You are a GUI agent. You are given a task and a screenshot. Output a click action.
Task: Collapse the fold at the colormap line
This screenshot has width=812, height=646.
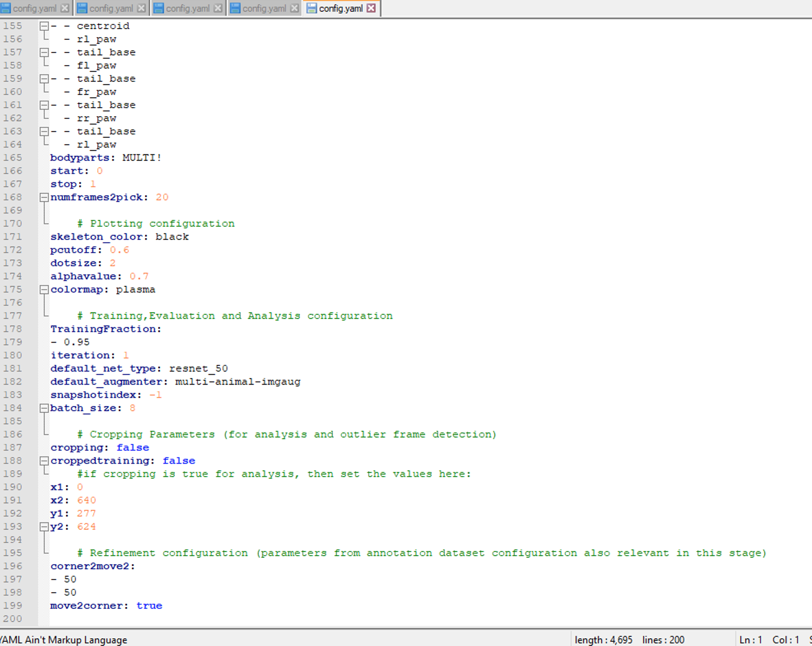tap(43, 289)
